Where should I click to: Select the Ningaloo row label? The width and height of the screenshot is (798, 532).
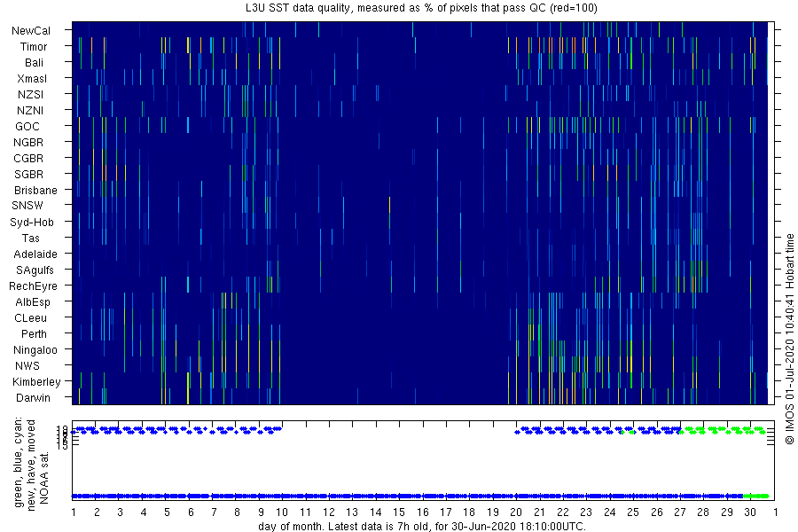pyautogui.click(x=35, y=350)
